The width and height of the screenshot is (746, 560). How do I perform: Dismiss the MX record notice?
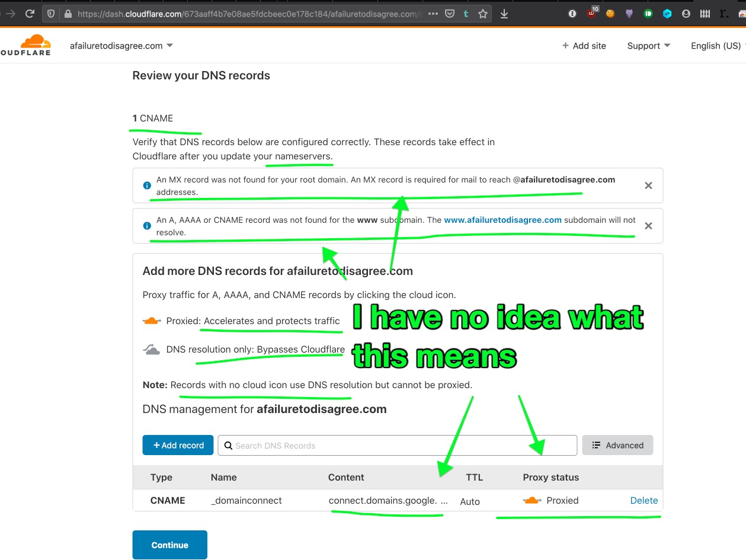(648, 185)
